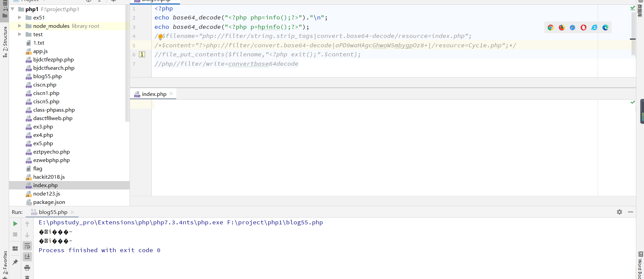The width and height of the screenshot is (644, 279).
Task: Select ciscn.php file
Action: coord(45,85)
